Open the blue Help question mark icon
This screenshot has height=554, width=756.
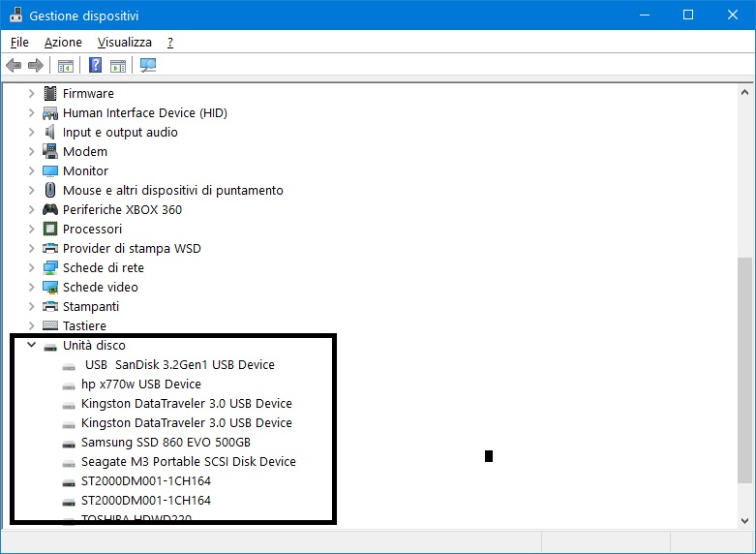point(96,65)
